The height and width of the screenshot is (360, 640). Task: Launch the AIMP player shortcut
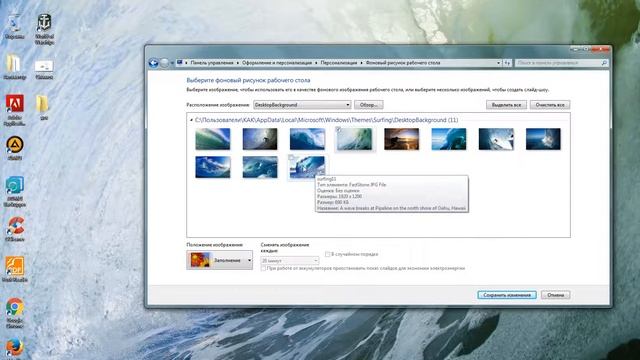coord(15,147)
